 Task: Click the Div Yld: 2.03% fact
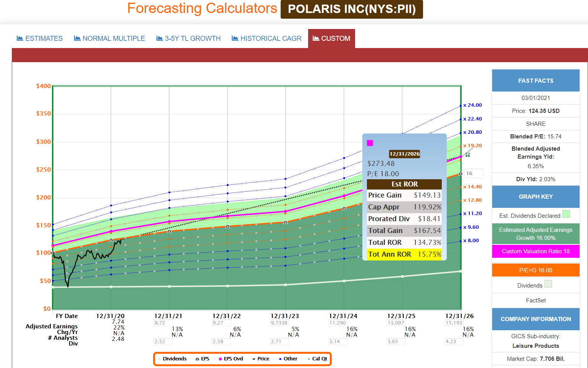click(x=536, y=179)
